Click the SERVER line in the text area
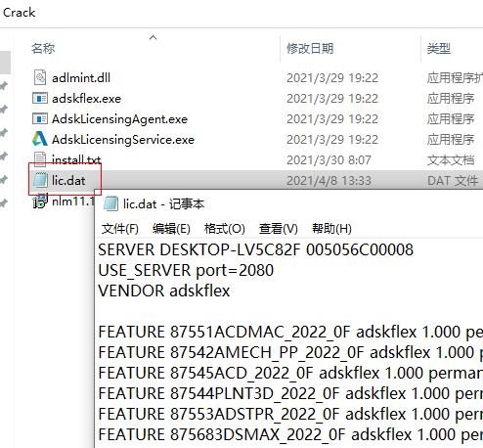This screenshot has width=483, height=448. coord(256,249)
